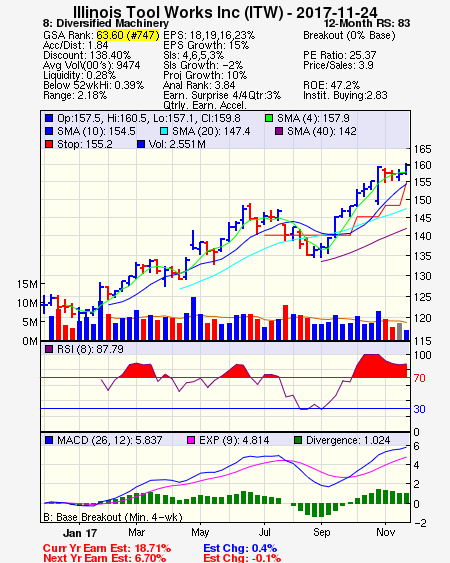Screen dimensions: 450x563
Task: Click the 'Acc/Dist: 1.84' text
Action: coord(75,45)
